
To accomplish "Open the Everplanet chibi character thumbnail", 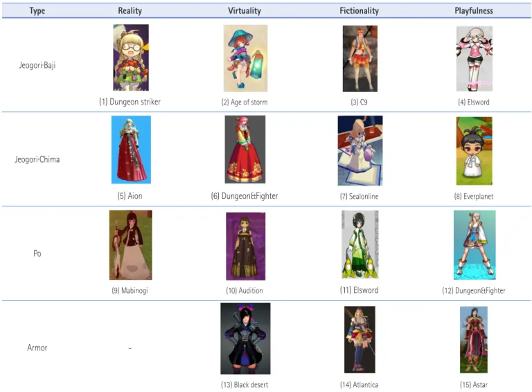I will pos(474,151).
